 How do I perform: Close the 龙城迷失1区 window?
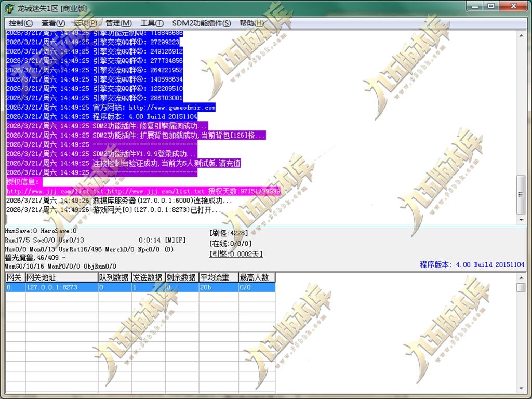[x=513, y=6]
